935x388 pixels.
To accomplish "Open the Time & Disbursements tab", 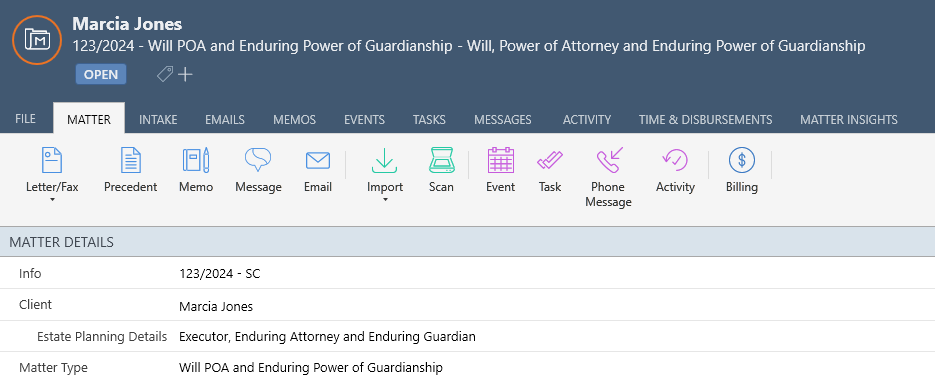I will 705,119.
